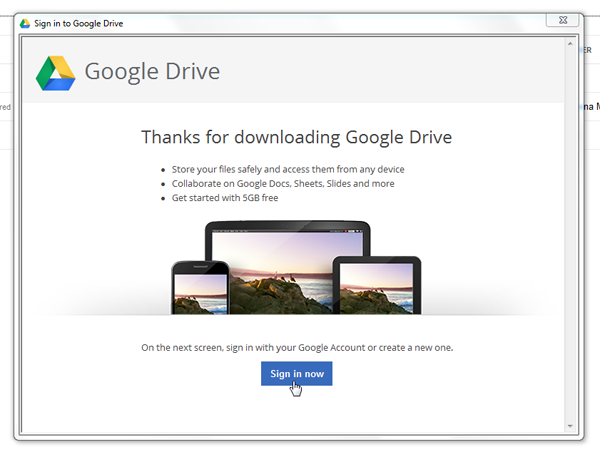Click the 'On the next screen' instruction text
Viewport: 600px width, 452px height.
(297, 348)
